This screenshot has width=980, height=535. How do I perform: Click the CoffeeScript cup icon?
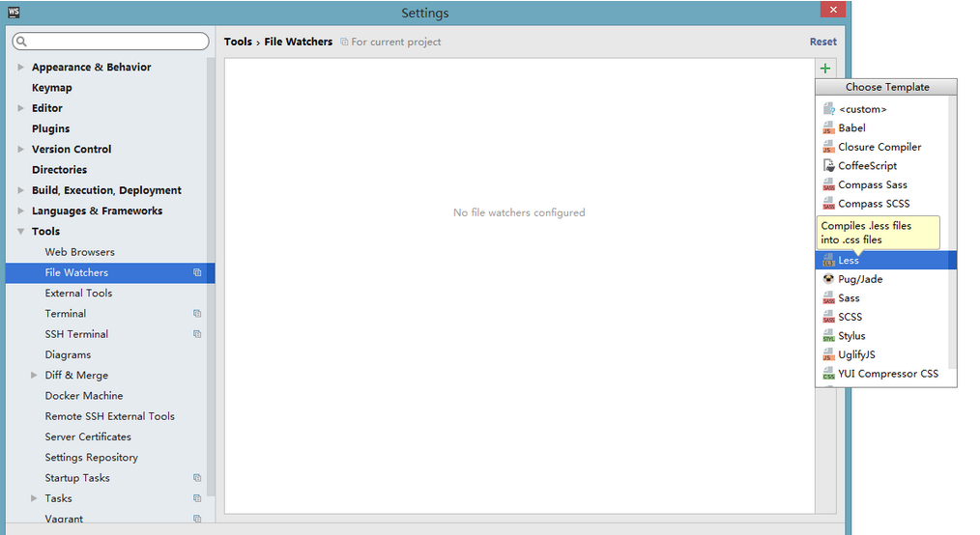point(829,165)
